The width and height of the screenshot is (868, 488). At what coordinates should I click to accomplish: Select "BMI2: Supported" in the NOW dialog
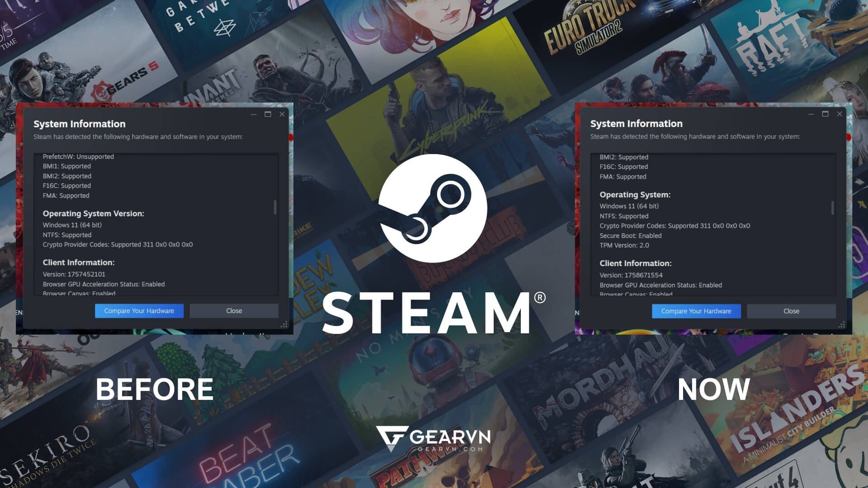pos(624,157)
